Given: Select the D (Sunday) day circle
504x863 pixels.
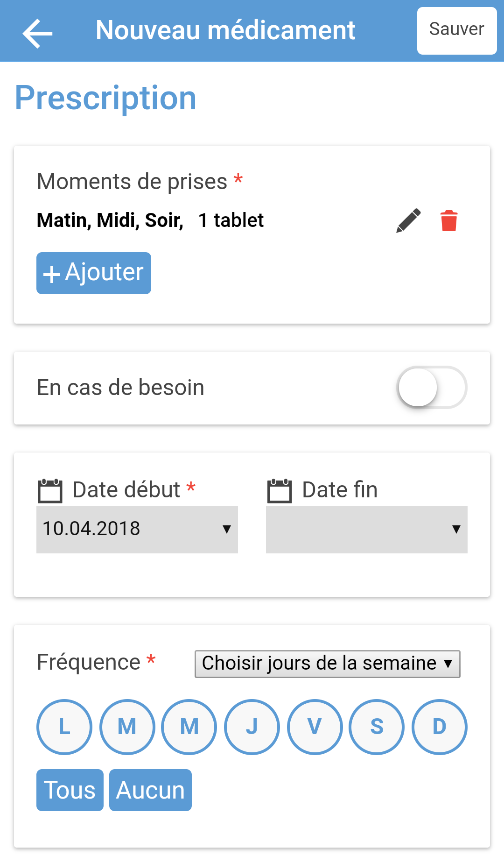Looking at the screenshot, I should point(440,727).
